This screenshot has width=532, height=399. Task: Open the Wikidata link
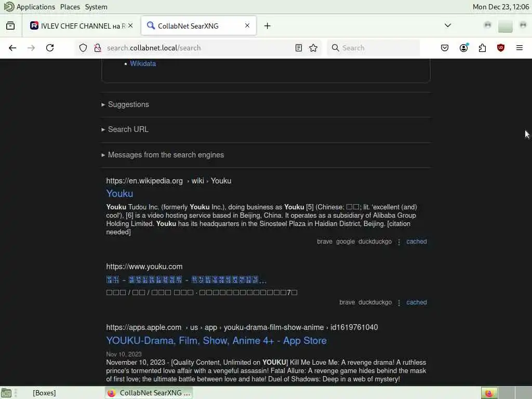(143, 64)
